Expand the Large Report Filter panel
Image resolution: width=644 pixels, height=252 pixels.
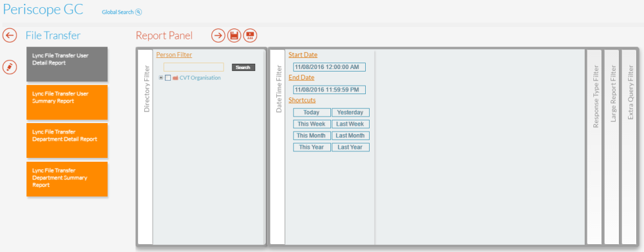tap(612, 147)
